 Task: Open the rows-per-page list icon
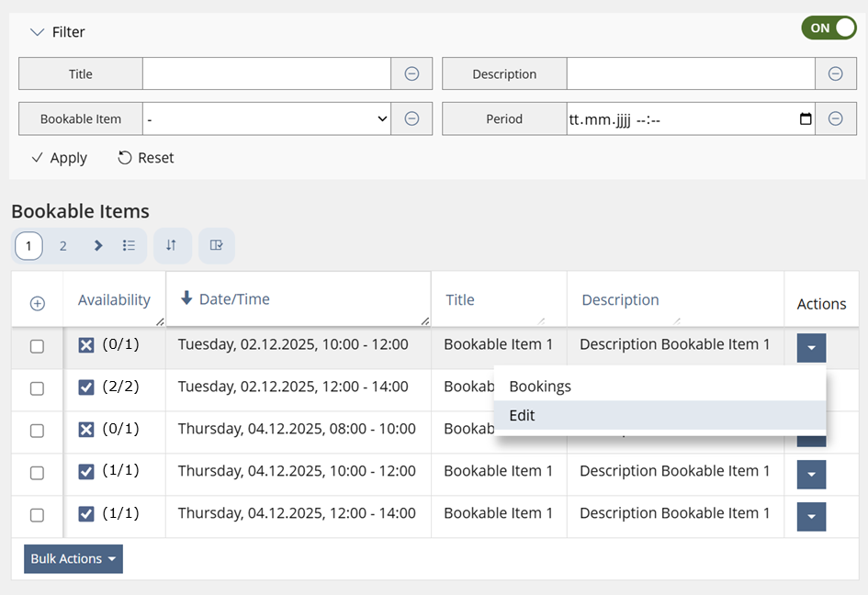tap(129, 246)
